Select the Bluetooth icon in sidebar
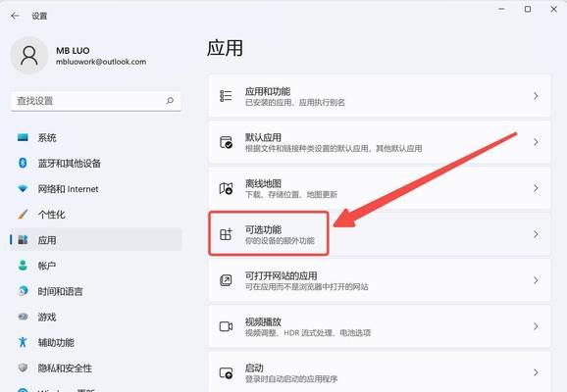 point(23,163)
